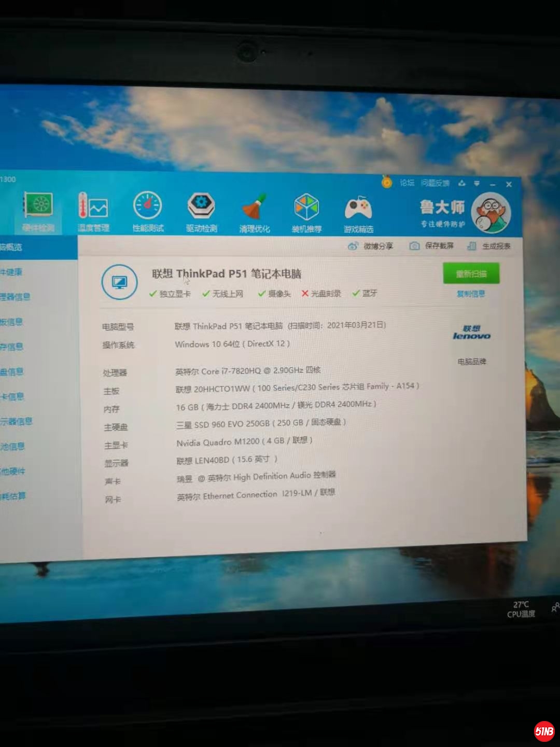The image size is (560, 747).
Task: Click the 鲁大师 mascot avatar
Action: (491, 212)
